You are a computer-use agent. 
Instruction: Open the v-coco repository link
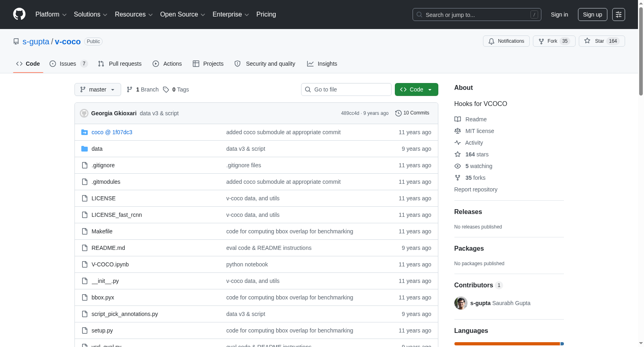point(68,42)
